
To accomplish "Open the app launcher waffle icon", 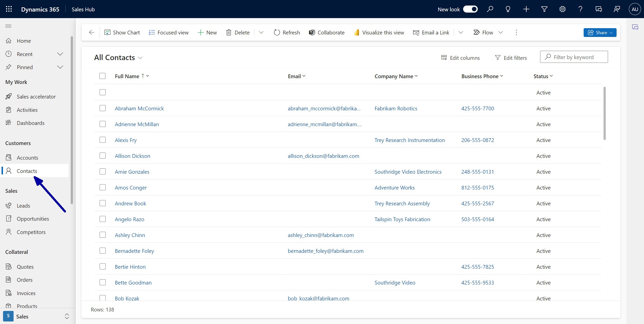I will tap(9, 9).
